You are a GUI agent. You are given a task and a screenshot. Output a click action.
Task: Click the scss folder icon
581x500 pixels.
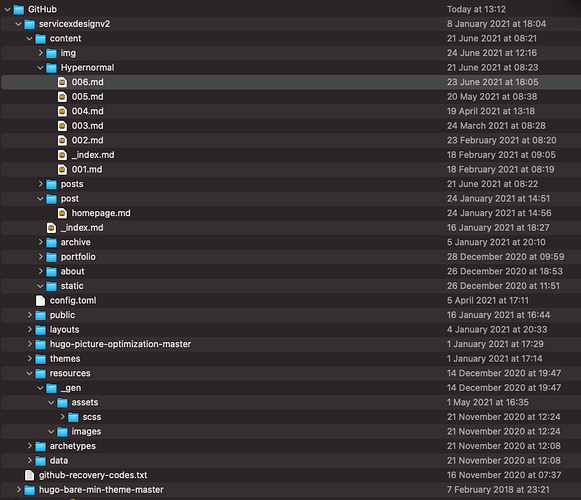click(73, 417)
